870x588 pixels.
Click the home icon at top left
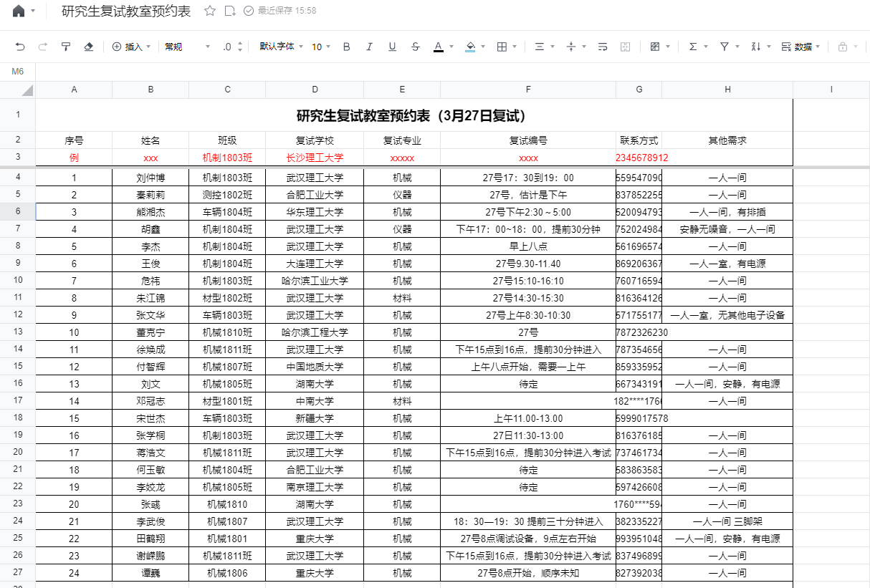pyautogui.click(x=19, y=11)
